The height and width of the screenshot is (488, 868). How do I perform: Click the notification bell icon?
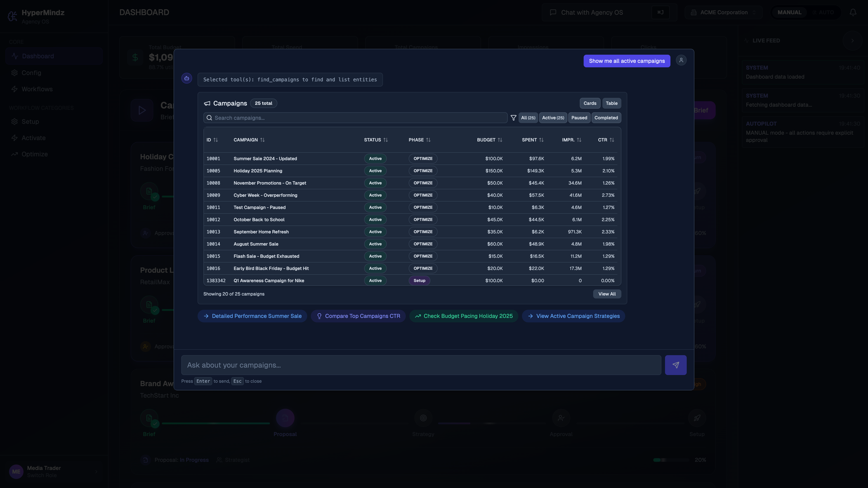(x=853, y=12)
